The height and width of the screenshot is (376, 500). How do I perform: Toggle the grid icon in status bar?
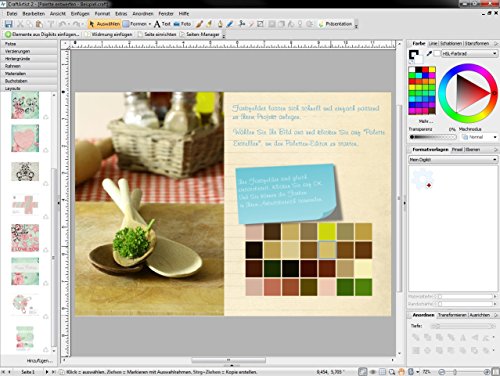pos(382,371)
